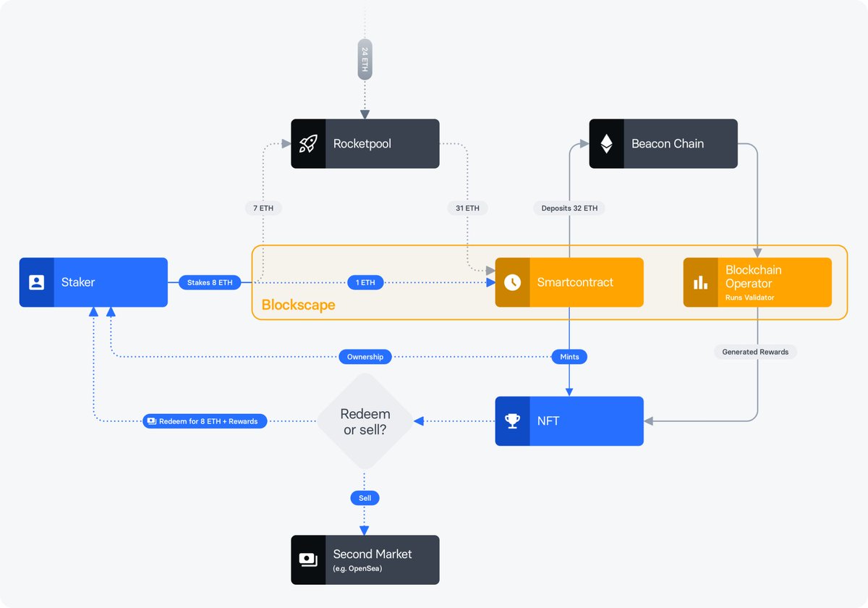Select the Second Market node label
The height and width of the screenshot is (608, 868).
(373, 554)
